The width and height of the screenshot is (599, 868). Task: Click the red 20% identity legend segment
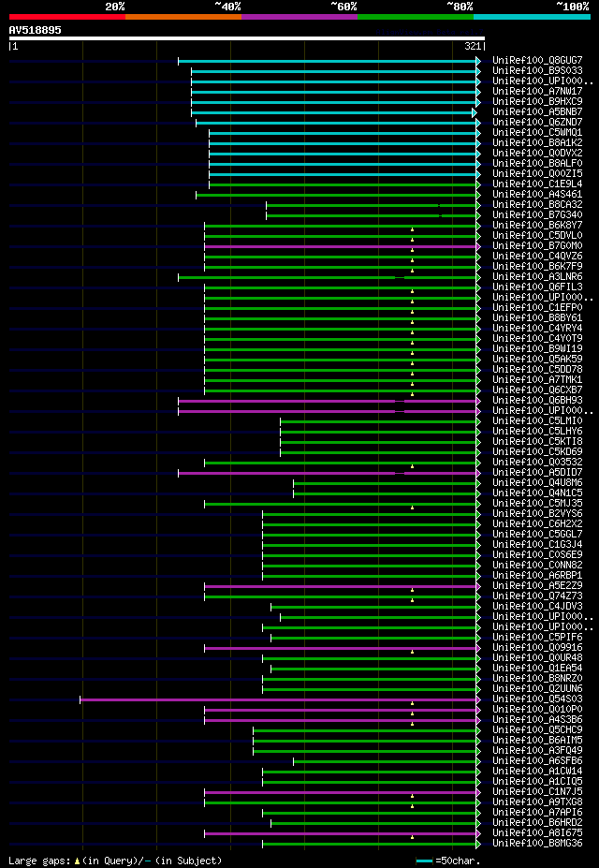click(x=67, y=17)
